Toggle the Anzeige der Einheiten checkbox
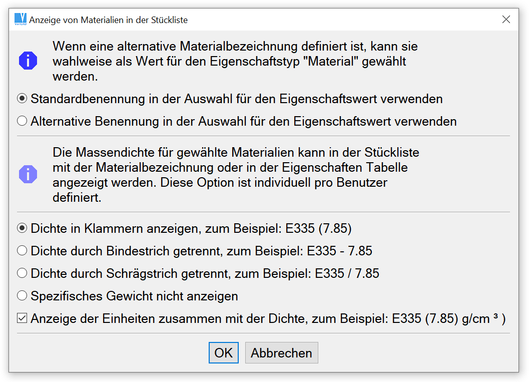Screen dimensions: 529x382 click(x=22, y=318)
